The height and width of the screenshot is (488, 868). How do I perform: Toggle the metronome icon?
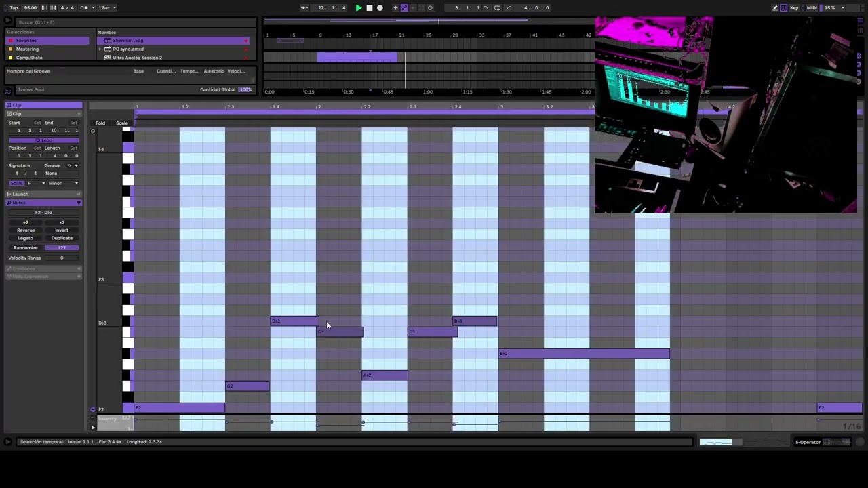coord(84,8)
